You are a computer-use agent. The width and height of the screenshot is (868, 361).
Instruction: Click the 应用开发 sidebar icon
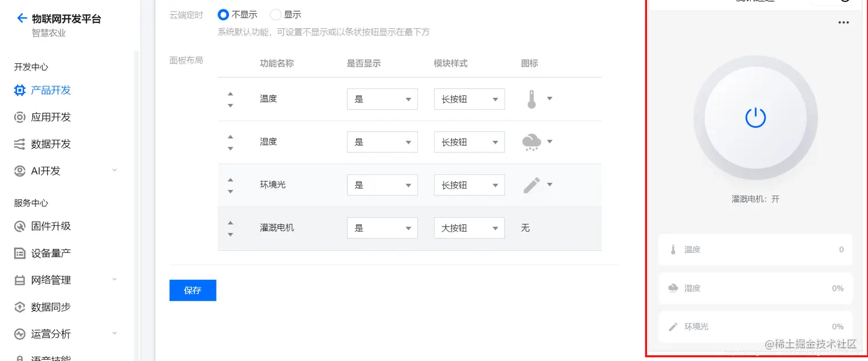[20, 117]
